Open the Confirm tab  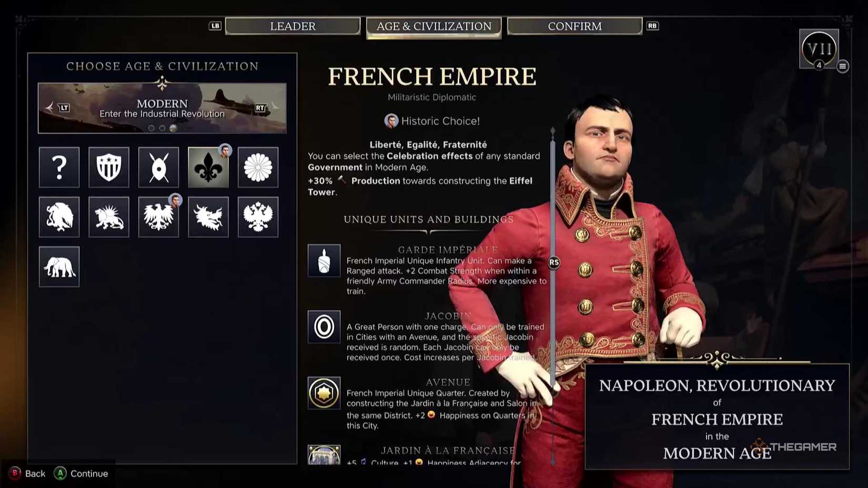pyautogui.click(x=574, y=26)
